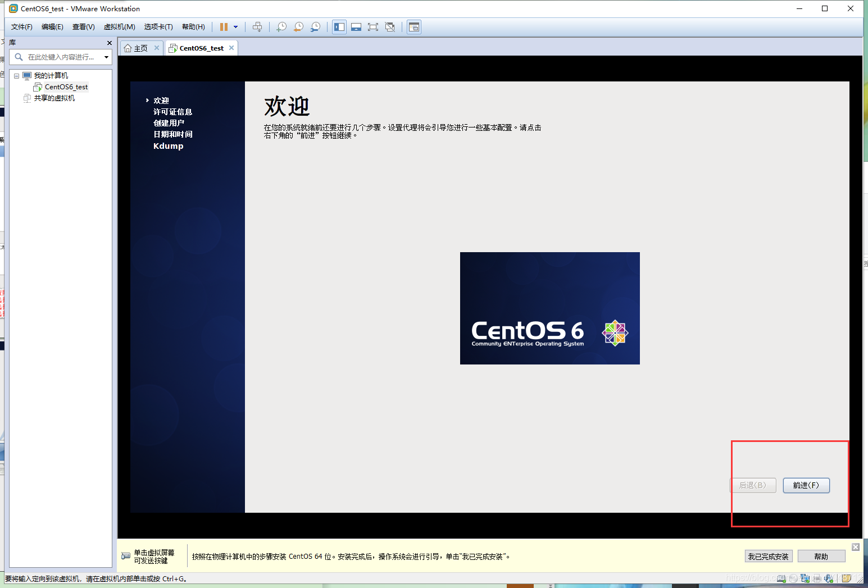Select the Kdump step in installer sidebar
This screenshot has width=868, height=588.
(168, 145)
